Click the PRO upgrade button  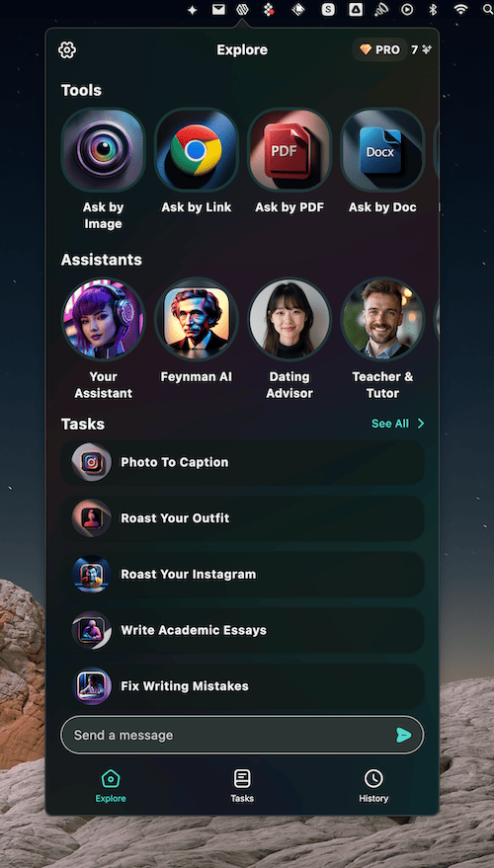tap(380, 49)
